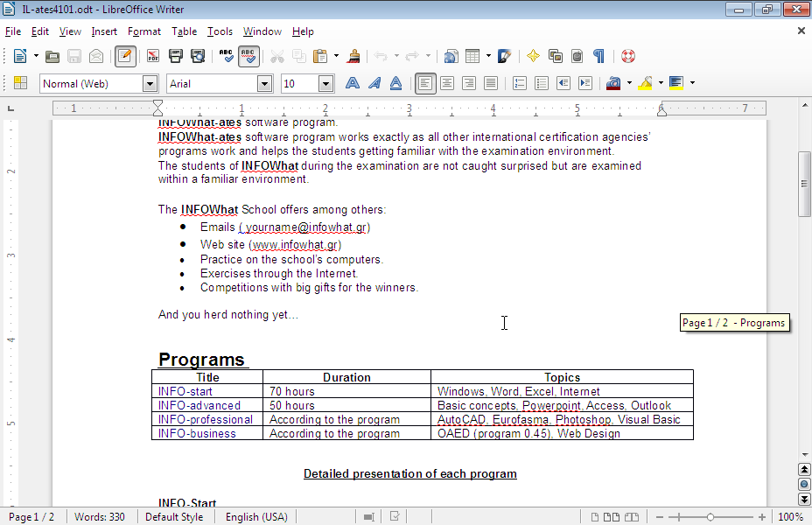The height and width of the screenshot is (525, 812).
Task: Toggle Justified alignment
Action: [490, 83]
